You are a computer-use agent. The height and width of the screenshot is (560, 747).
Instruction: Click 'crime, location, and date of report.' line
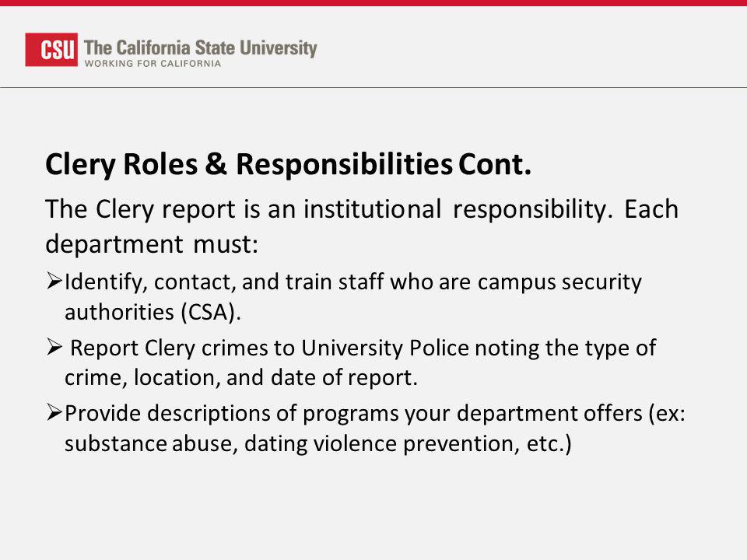click(x=241, y=378)
